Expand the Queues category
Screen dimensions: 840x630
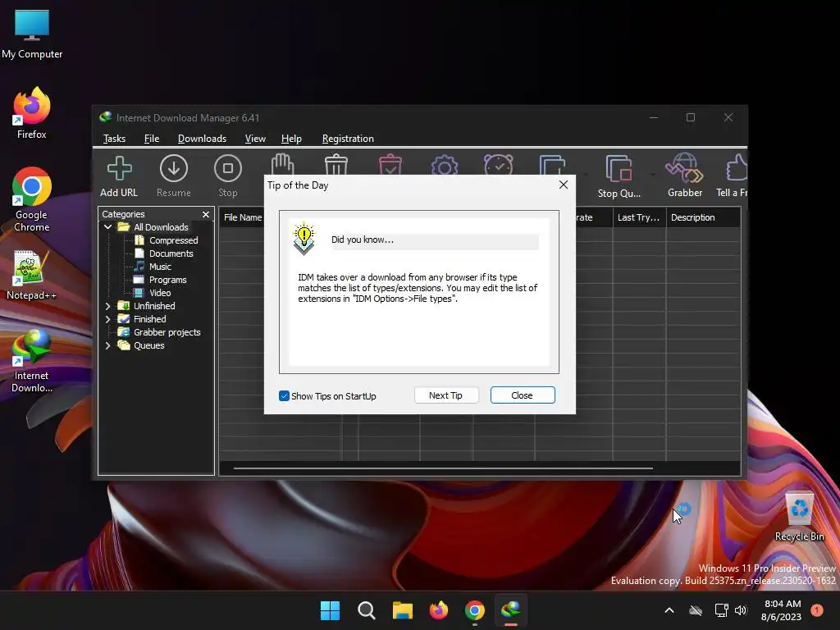pos(107,345)
